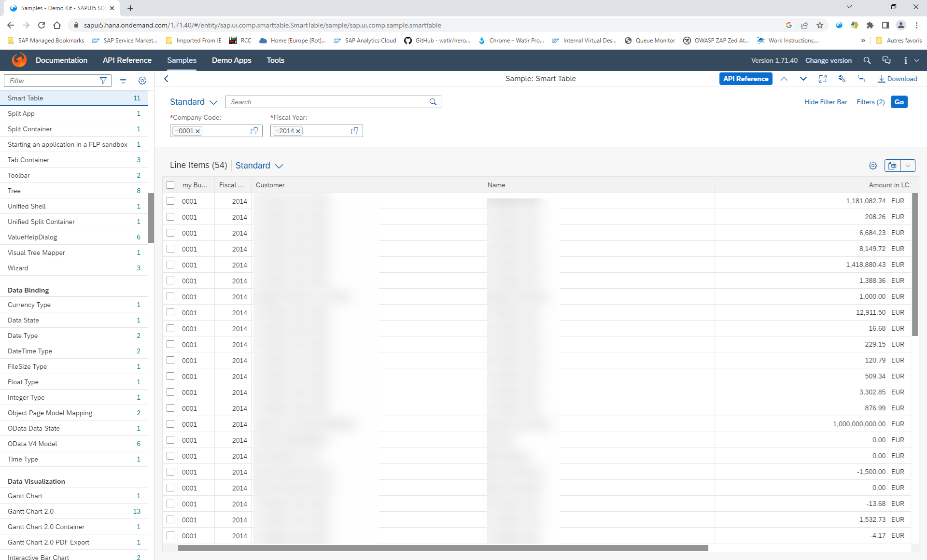The image size is (927, 560).
Task: Toggle the sample list grouping icon
Action: [123, 81]
